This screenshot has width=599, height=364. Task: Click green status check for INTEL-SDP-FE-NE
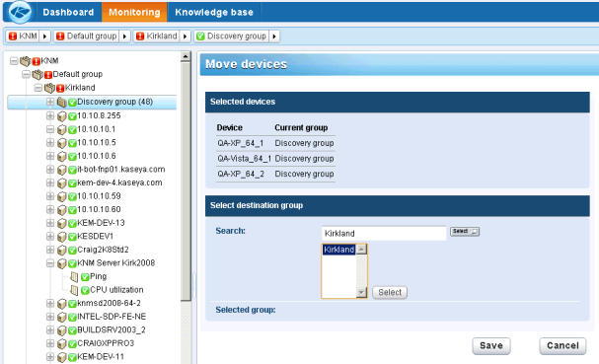[x=72, y=317]
